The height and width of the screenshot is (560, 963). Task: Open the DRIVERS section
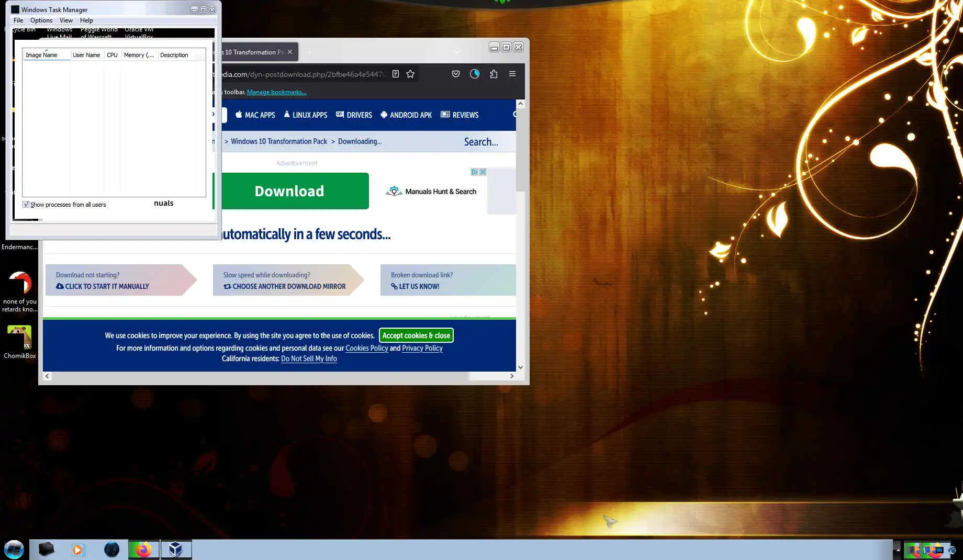coord(354,115)
